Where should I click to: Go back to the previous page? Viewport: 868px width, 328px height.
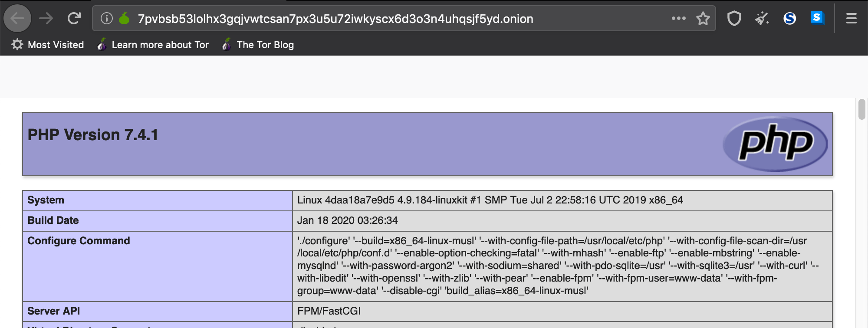tap(17, 19)
